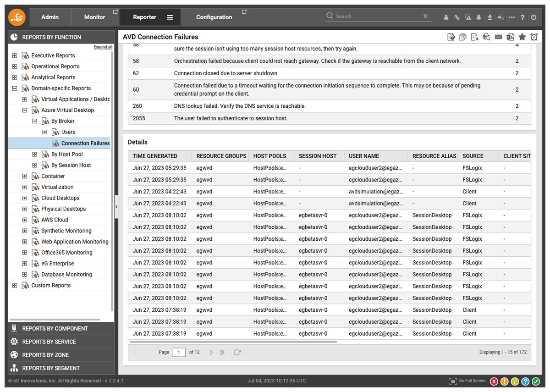
Task: Open the Reporter hamburger menu
Action: coord(170,17)
